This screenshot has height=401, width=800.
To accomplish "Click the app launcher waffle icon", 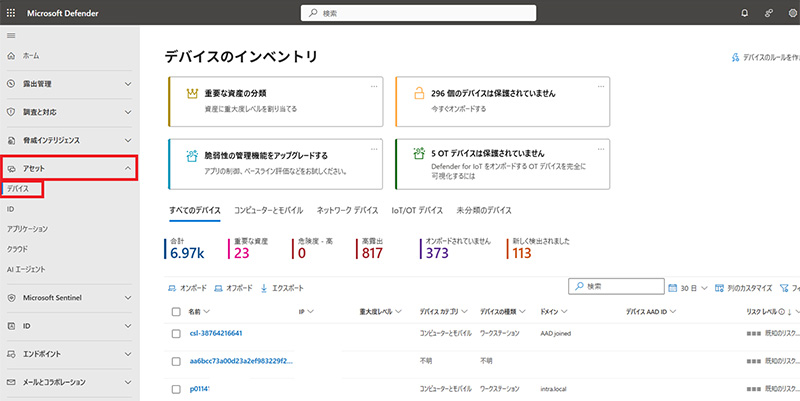I will click(x=10, y=12).
